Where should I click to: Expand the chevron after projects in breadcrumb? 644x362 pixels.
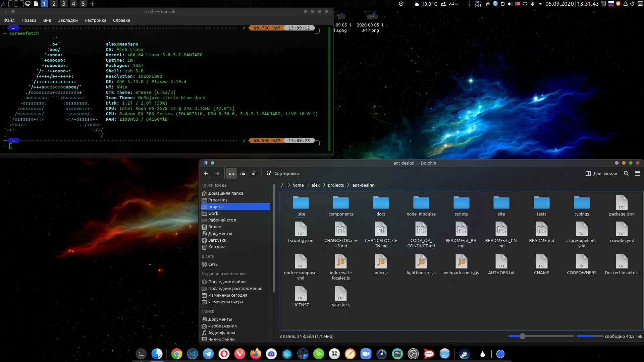coord(348,185)
